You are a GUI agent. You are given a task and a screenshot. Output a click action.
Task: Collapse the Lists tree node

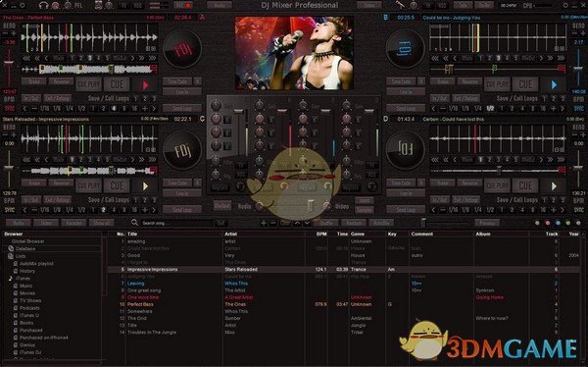pyautogui.click(x=11, y=256)
